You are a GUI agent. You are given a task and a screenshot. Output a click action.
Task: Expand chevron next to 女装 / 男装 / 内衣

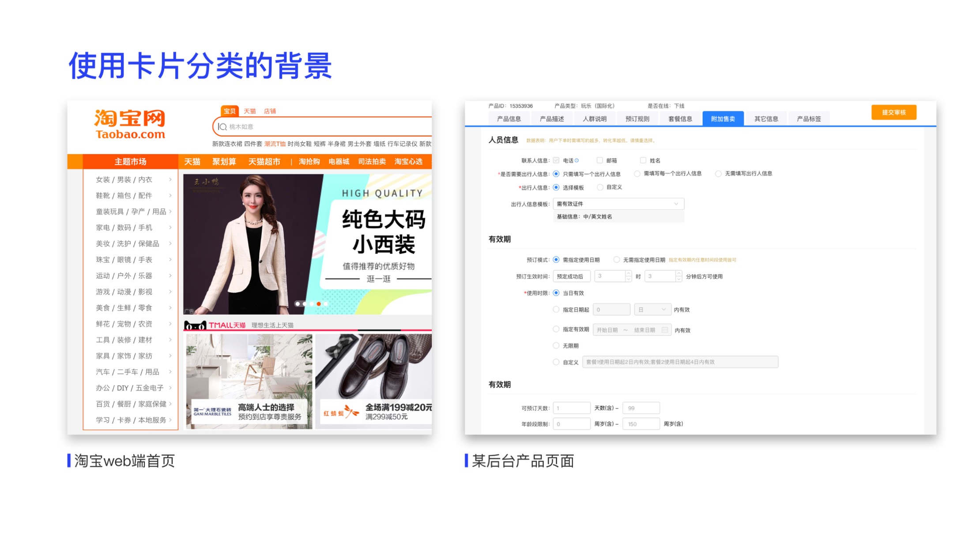170,180
